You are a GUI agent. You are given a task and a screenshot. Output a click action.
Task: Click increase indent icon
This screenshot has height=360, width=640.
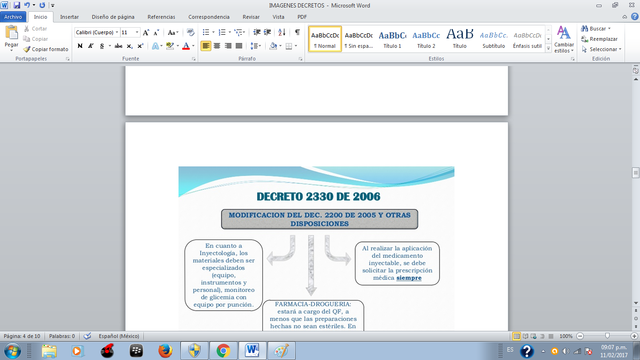(x=268, y=32)
